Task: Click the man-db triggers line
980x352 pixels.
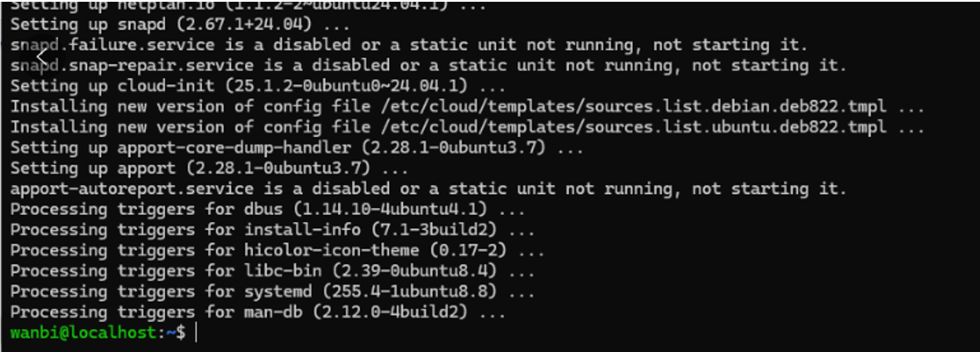Action: (x=258, y=311)
